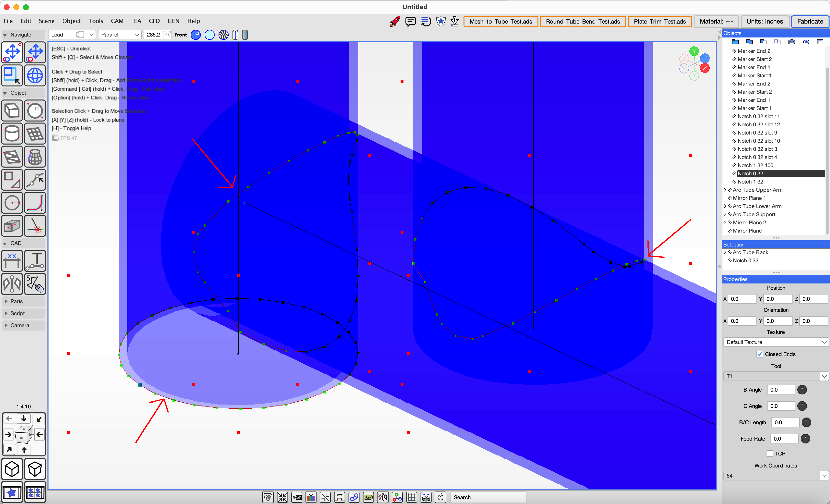The height and width of the screenshot is (504, 830).
Task: Open the Default Texture dropdown
Action: tap(775, 342)
